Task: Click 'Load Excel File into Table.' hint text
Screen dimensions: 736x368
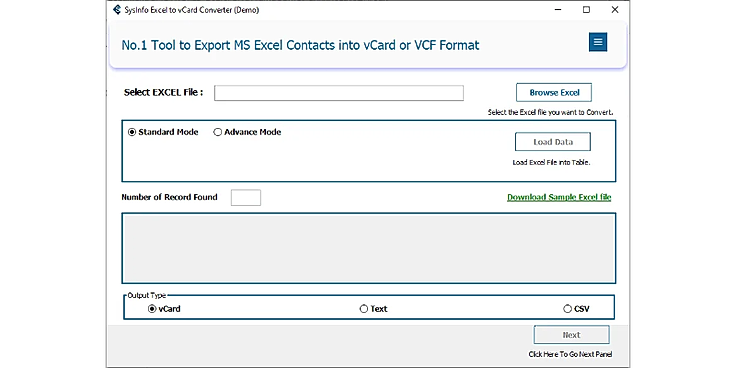Action: point(551,163)
